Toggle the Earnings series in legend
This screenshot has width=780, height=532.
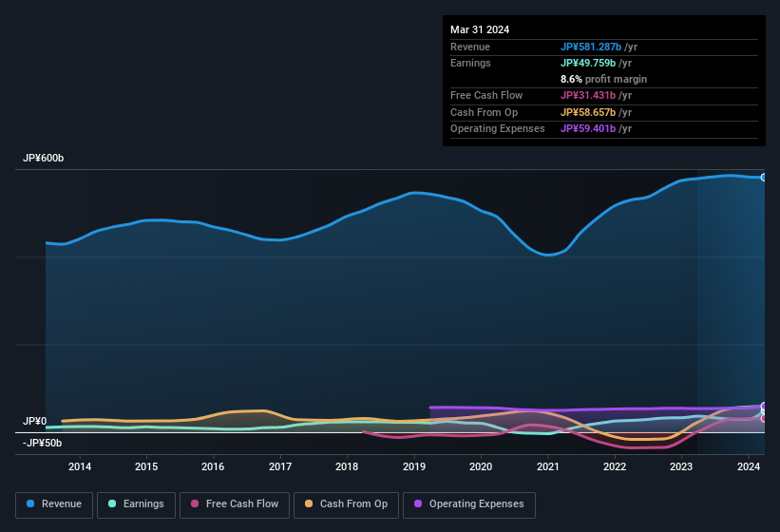pos(137,504)
